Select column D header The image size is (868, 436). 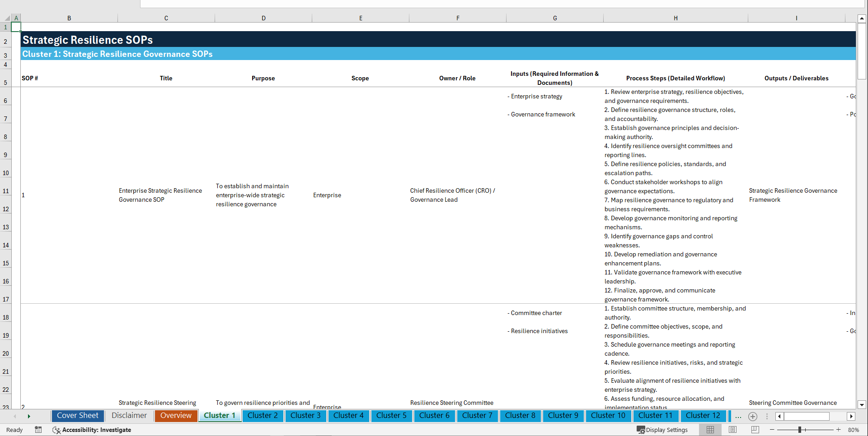(x=263, y=18)
